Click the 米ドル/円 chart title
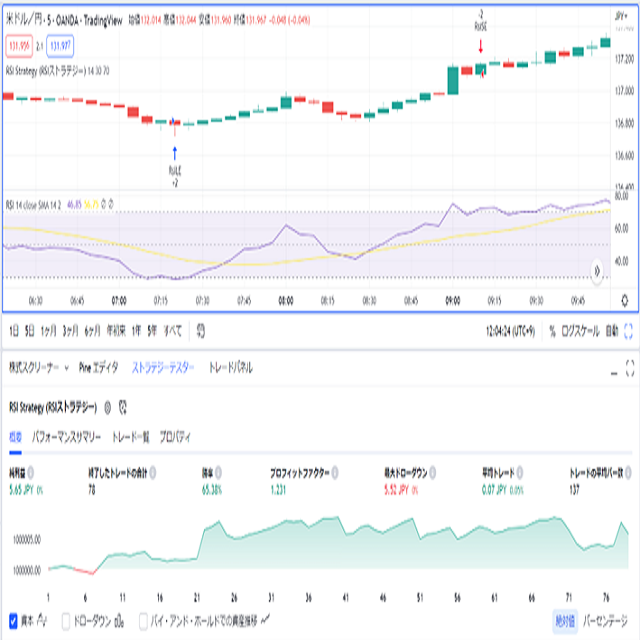640x640 pixels. pyautogui.click(x=64, y=20)
